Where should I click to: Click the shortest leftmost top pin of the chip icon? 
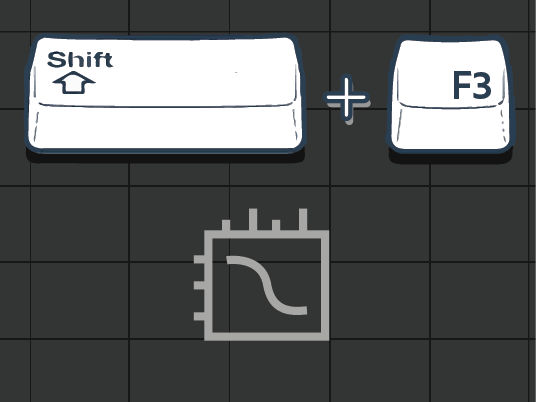[x=226, y=225]
